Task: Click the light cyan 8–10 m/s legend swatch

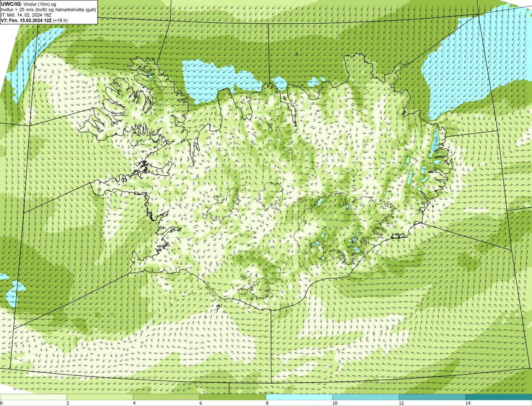Action: [299, 397]
